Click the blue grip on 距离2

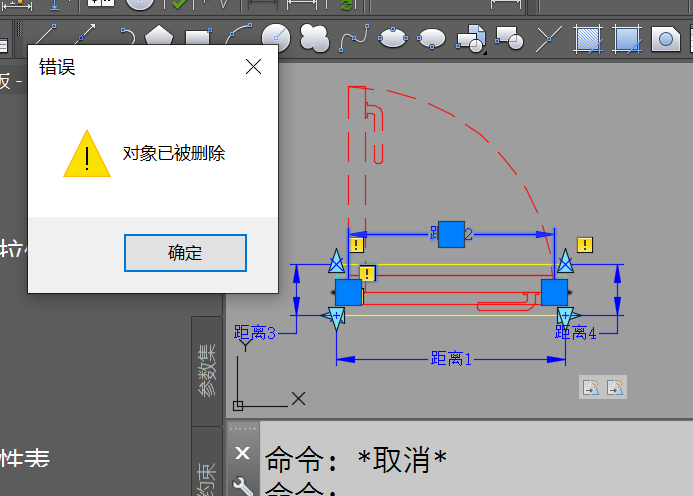tap(452, 233)
